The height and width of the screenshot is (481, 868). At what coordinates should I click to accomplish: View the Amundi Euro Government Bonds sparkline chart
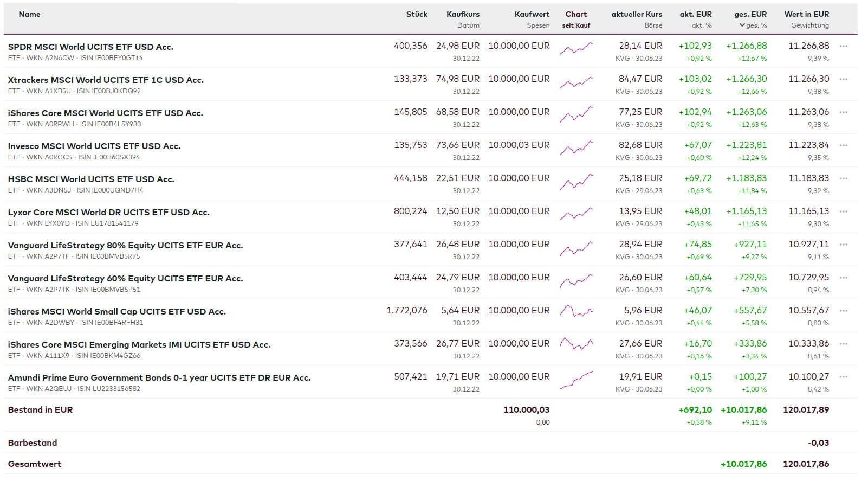point(576,380)
